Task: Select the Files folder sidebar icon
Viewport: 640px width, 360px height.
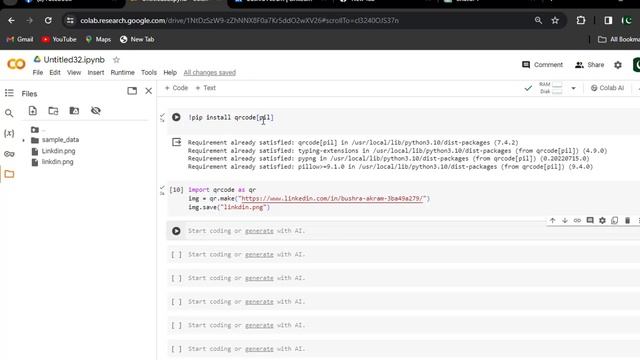Action: (9, 174)
